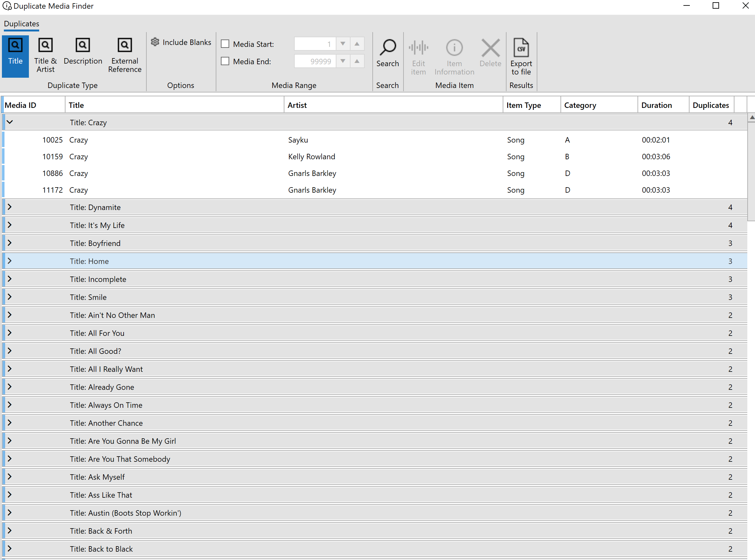Click the Export to file CSV icon
Viewport: 755px width, 560px height.
(521, 48)
